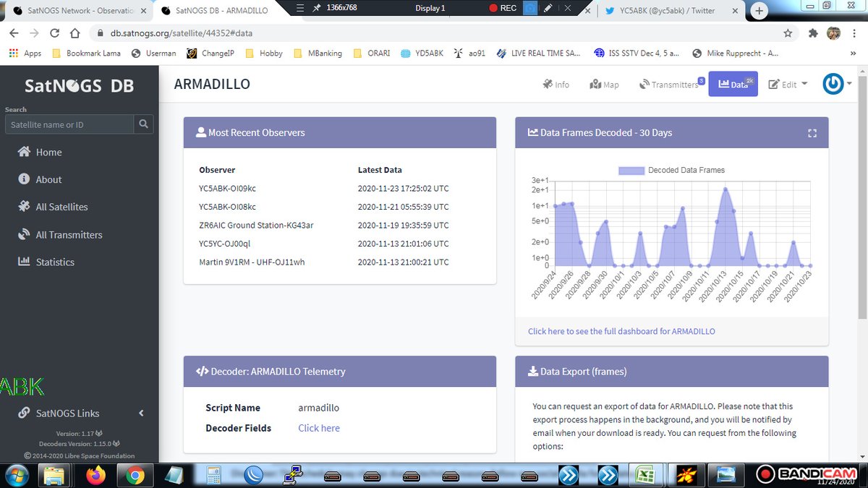Image resolution: width=868 pixels, height=488 pixels.
Task: Click the Bandicam REC indicator
Action: point(503,8)
